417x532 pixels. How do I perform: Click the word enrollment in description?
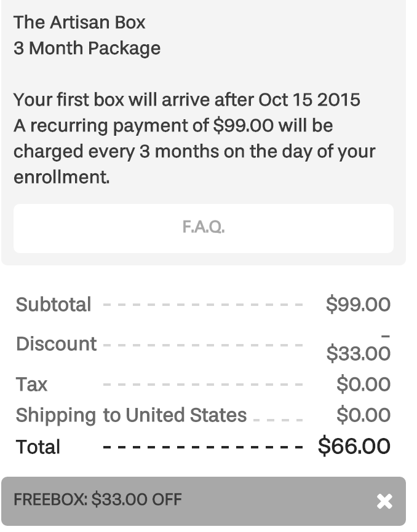click(62, 177)
